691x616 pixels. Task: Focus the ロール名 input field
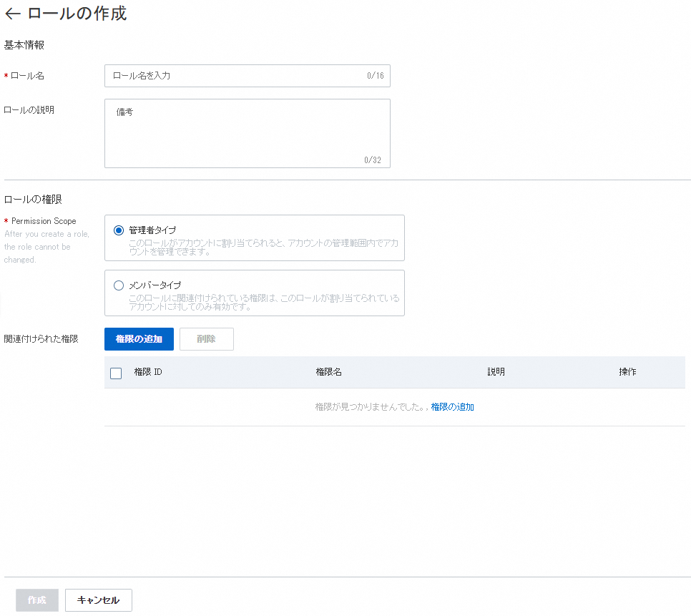(248, 76)
